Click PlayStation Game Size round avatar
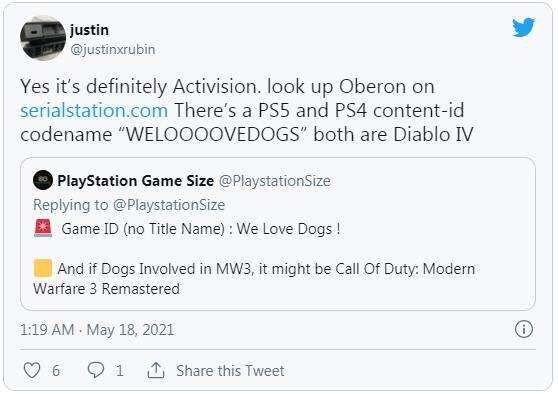This screenshot has height=394, width=558. point(43,180)
